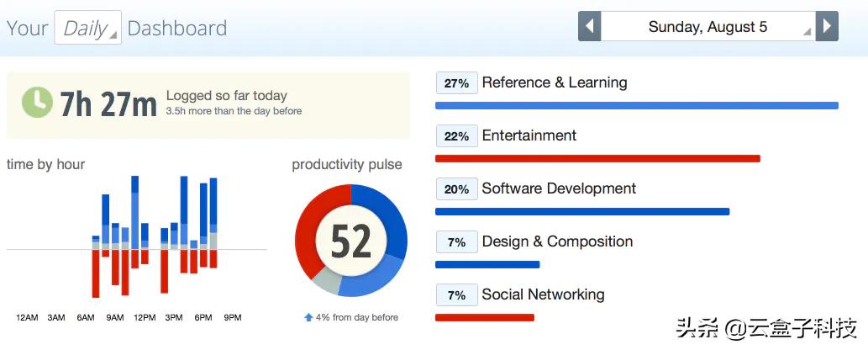Click the green clock icon

click(x=36, y=102)
